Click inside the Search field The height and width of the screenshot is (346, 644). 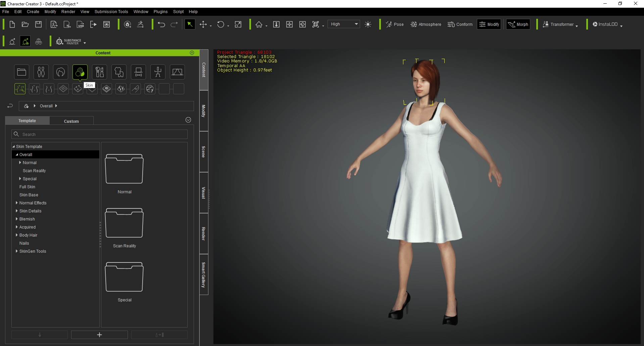click(99, 134)
